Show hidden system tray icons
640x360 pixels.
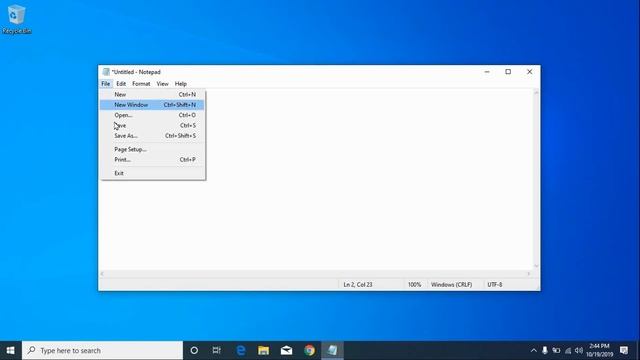(x=533, y=350)
